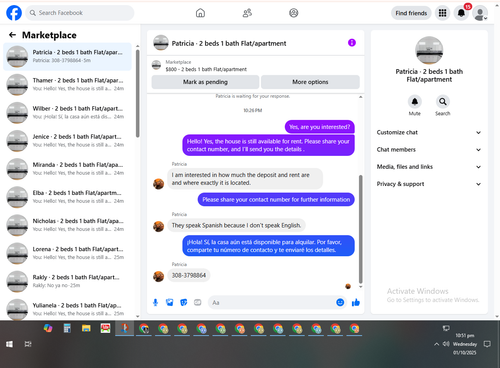Click the taskbar clock showing 10:51 pm
The width and height of the screenshot is (500, 368).
(x=465, y=344)
